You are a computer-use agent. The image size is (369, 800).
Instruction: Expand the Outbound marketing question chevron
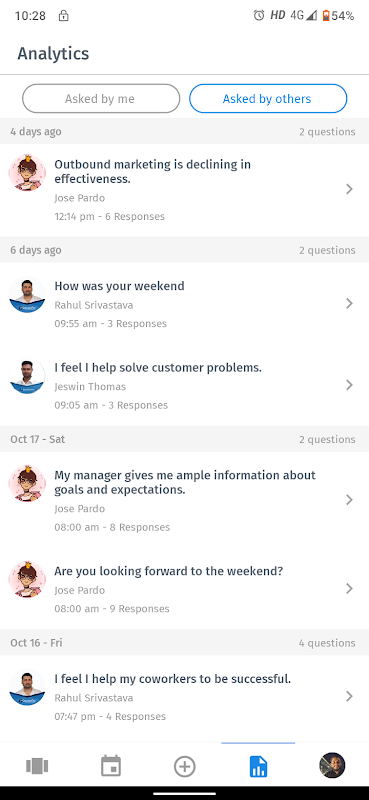(350, 189)
